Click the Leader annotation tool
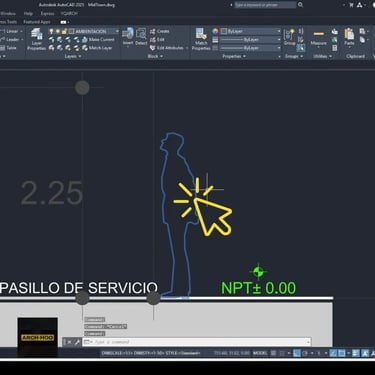 10,39
